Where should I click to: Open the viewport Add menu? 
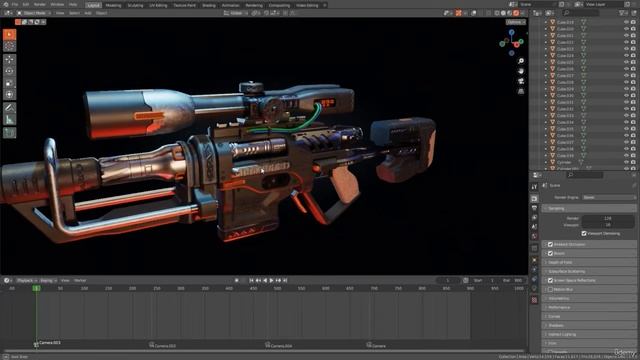(x=88, y=13)
